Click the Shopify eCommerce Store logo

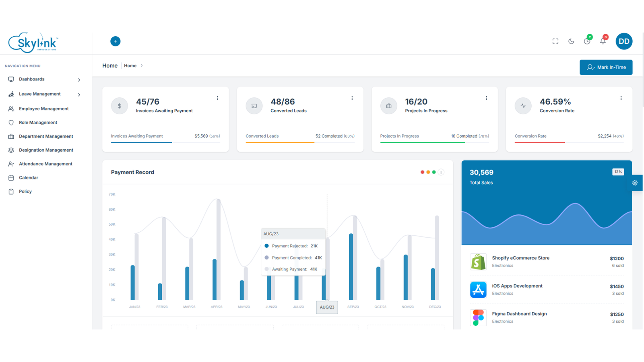(x=478, y=261)
